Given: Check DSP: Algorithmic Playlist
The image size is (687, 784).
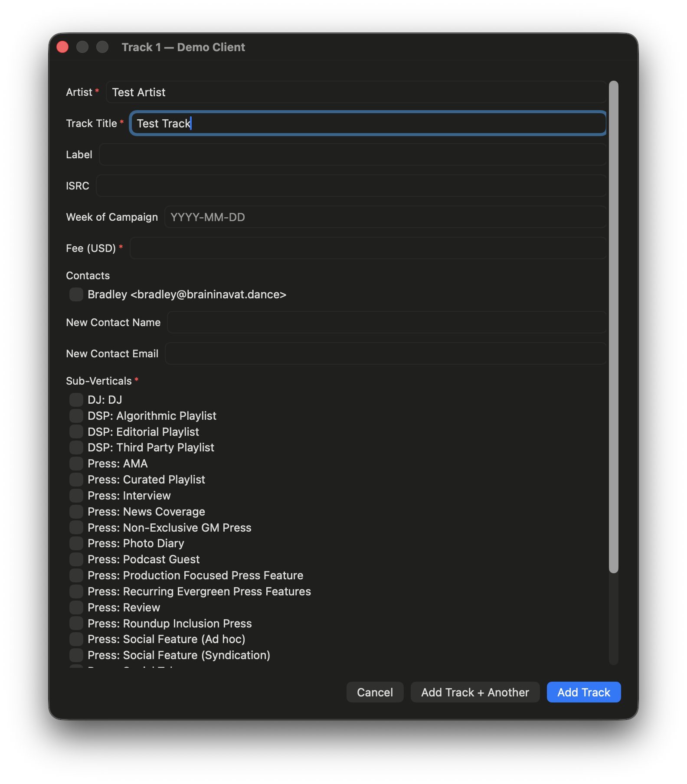Looking at the screenshot, I should coord(76,416).
